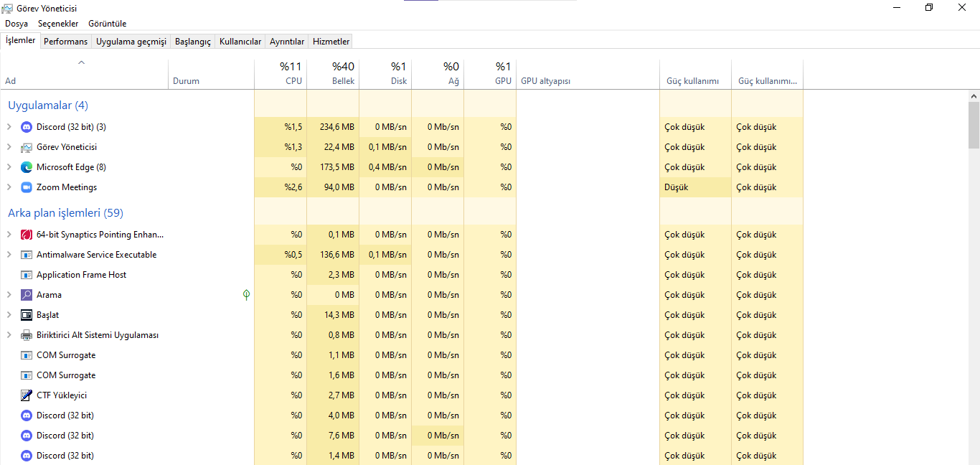
Task: Click the Biriktirici printer icon
Action: pos(27,335)
